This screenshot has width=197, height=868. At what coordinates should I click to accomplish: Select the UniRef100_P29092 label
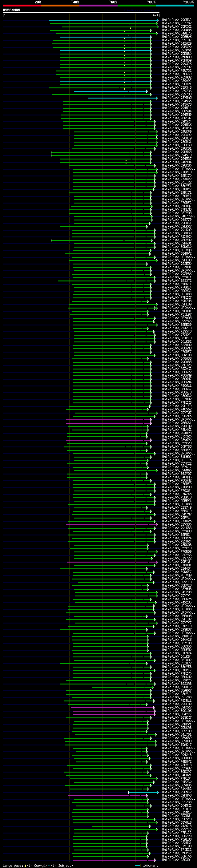177,81
